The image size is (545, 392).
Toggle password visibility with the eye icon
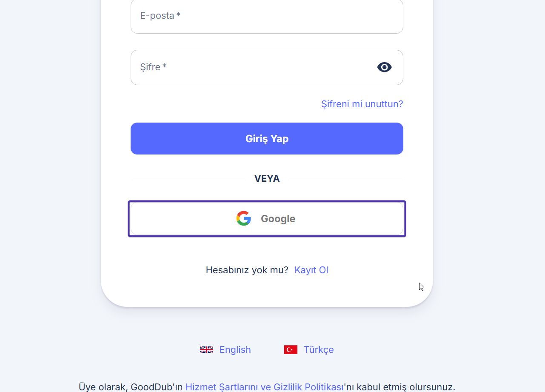tap(384, 67)
